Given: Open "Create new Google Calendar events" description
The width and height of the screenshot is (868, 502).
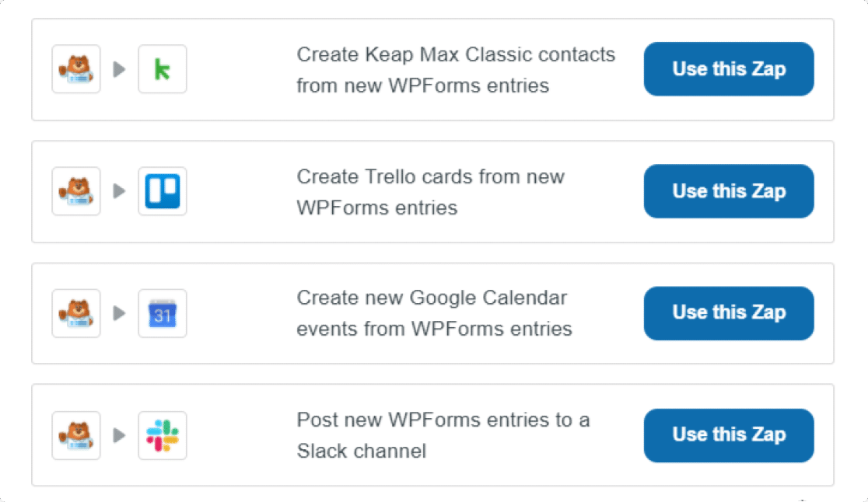Looking at the screenshot, I should [x=434, y=313].
